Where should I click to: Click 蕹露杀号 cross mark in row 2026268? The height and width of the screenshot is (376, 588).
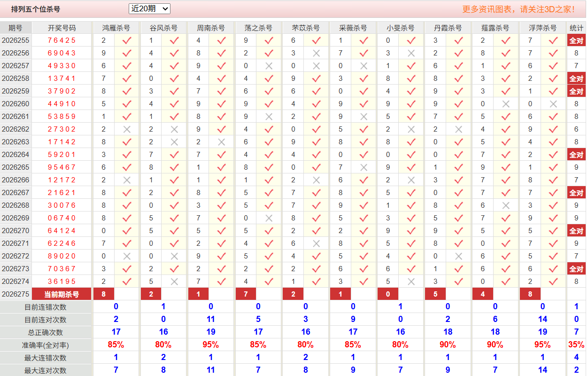coord(506,205)
